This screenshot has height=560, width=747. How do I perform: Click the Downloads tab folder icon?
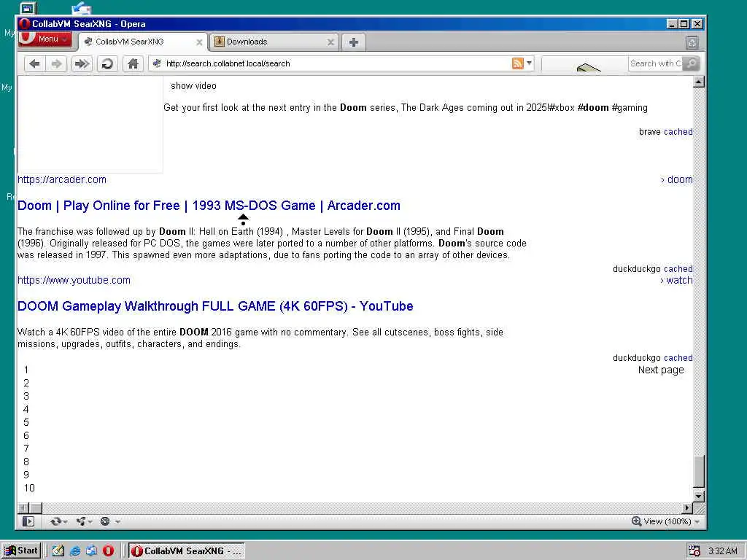(219, 42)
